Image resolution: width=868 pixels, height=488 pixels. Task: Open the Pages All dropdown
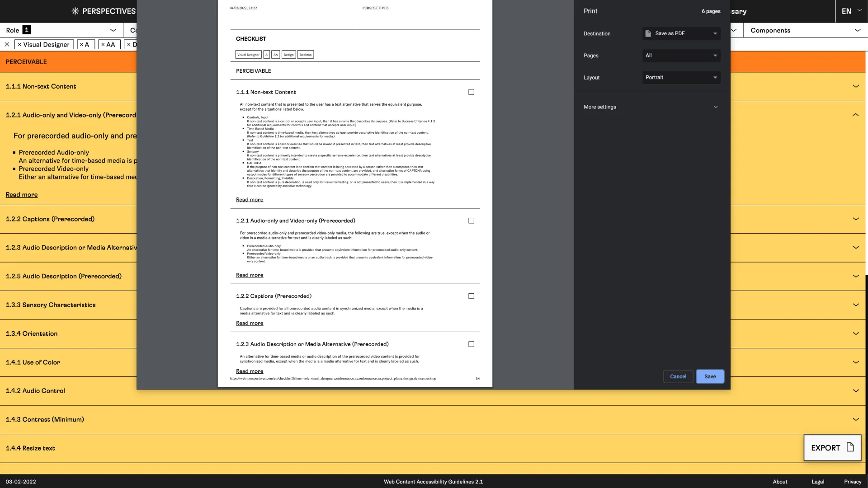[x=681, y=56]
